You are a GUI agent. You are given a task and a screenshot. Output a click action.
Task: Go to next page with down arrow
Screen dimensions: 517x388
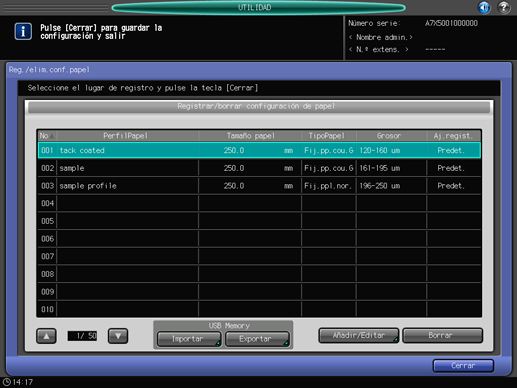tap(118, 336)
